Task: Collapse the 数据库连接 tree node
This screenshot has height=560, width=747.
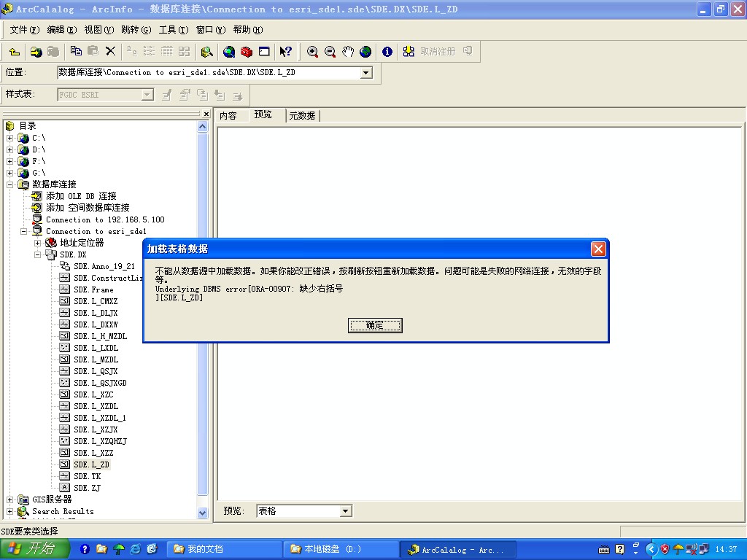Action: (x=9, y=184)
